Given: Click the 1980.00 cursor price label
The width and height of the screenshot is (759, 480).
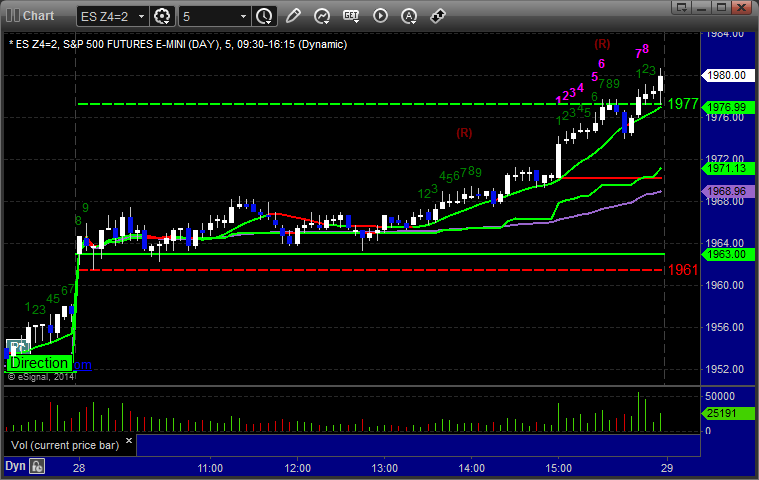Looking at the screenshot, I should point(728,75).
